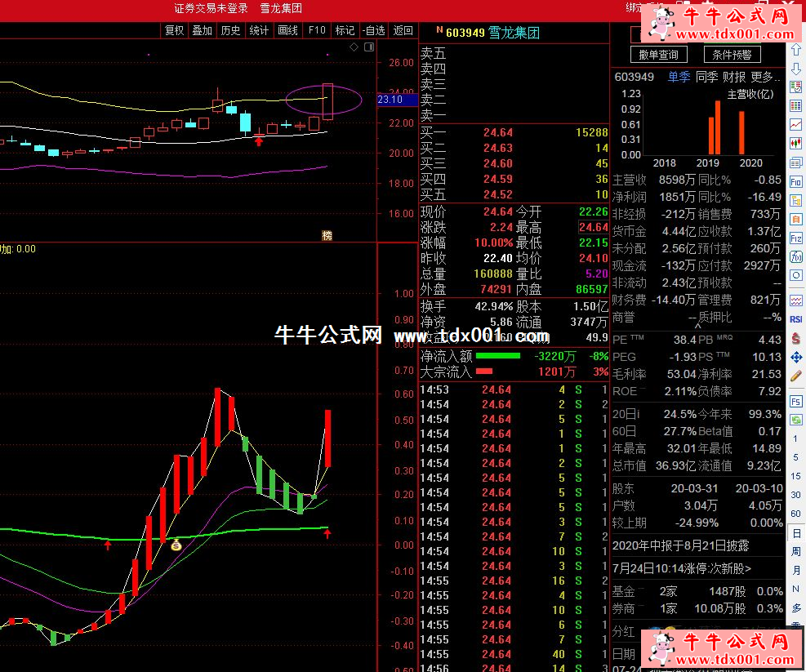The width and height of the screenshot is (806, 672).
Task: Click the 23.10 price axis marker
Action: point(397,100)
